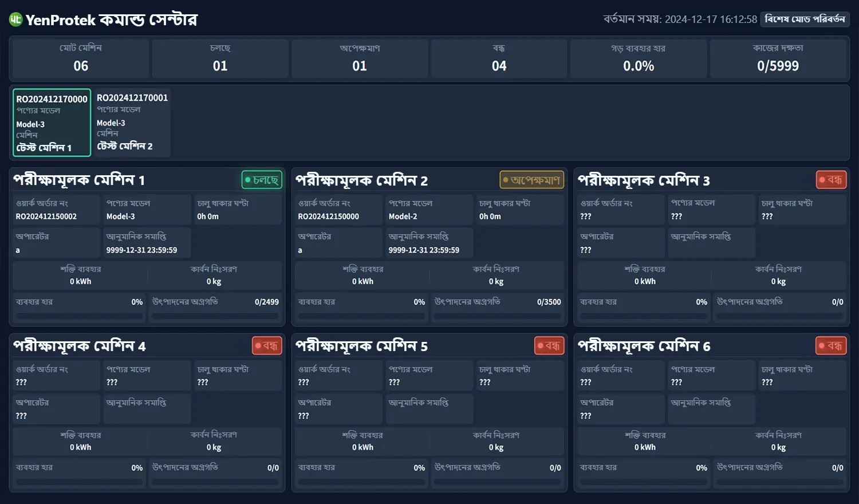Select work order card RO202412170001

(x=132, y=122)
